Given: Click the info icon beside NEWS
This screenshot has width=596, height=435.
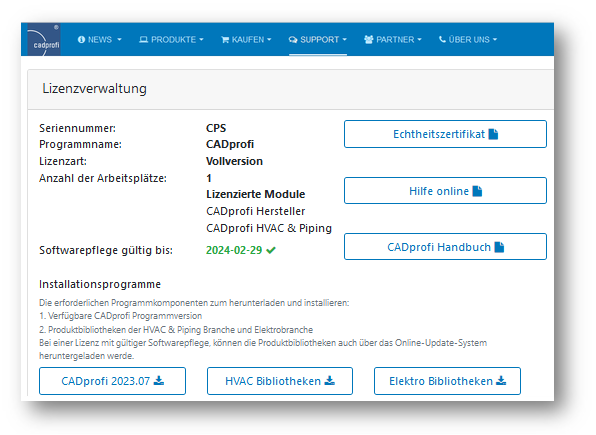Looking at the screenshot, I should [81, 40].
